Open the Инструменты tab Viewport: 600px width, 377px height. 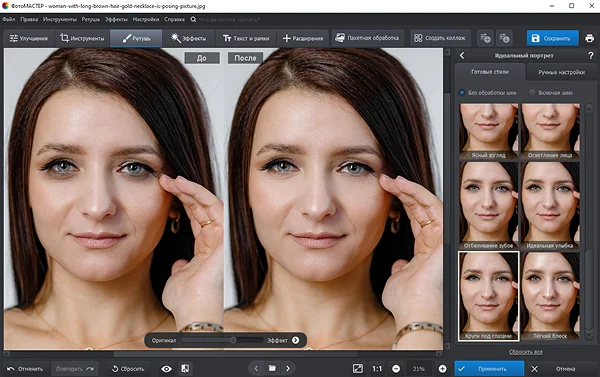(x=82, y=38)
